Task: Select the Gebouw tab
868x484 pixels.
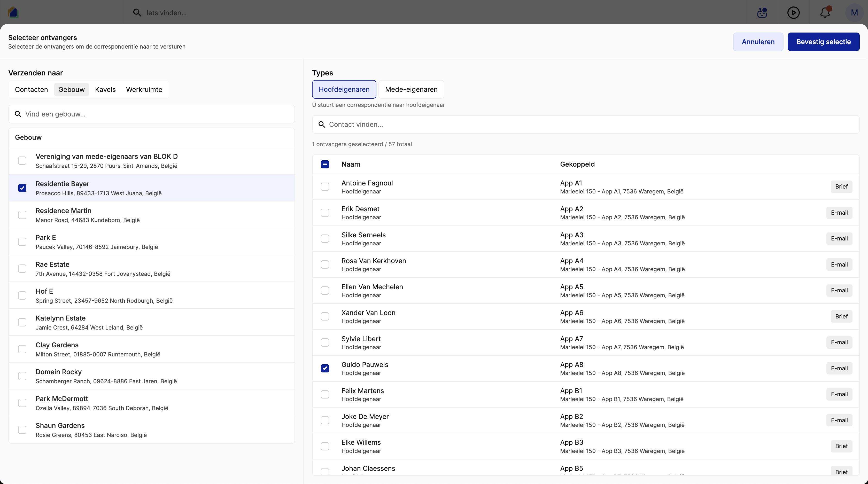Action: point(72,90)
